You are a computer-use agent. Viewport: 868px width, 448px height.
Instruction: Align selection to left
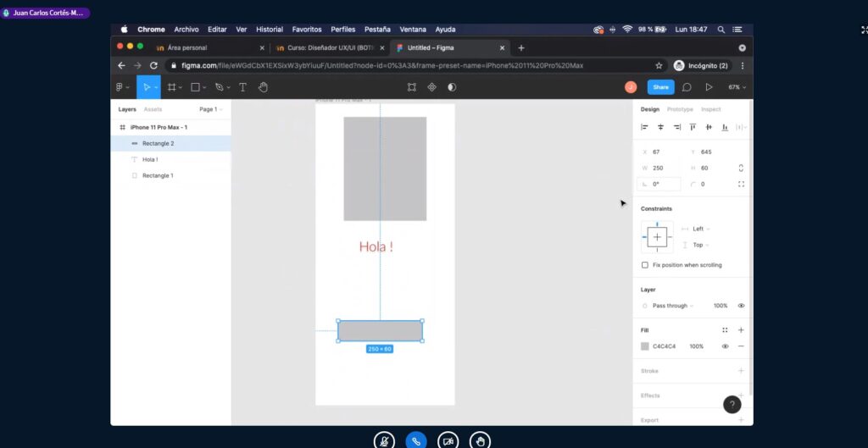pyautogui.click(x=644, y=127)
